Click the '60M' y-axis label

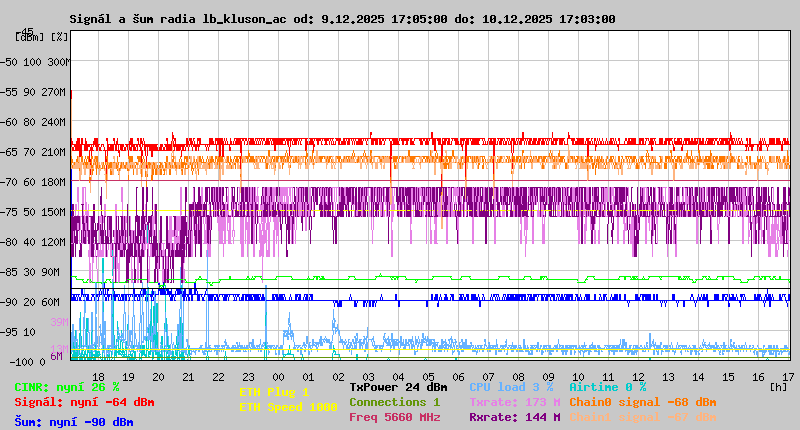(x=53, y=302)
